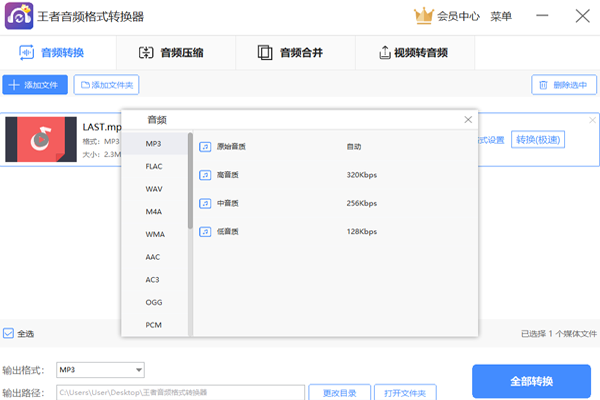Click the music note icon for 低音质
This screenshot has height=400, width=600.
(205, 231)
